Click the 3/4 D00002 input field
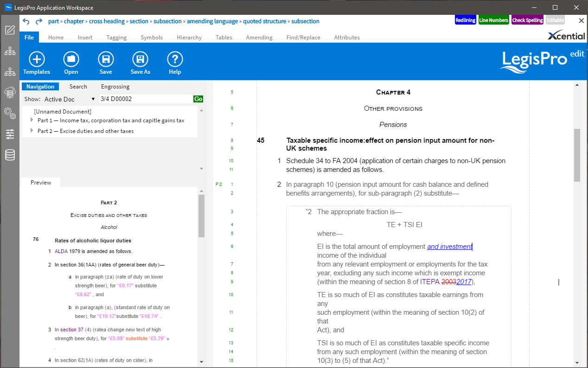The height and width of the screenshot is (368, 588). (146, 99)
